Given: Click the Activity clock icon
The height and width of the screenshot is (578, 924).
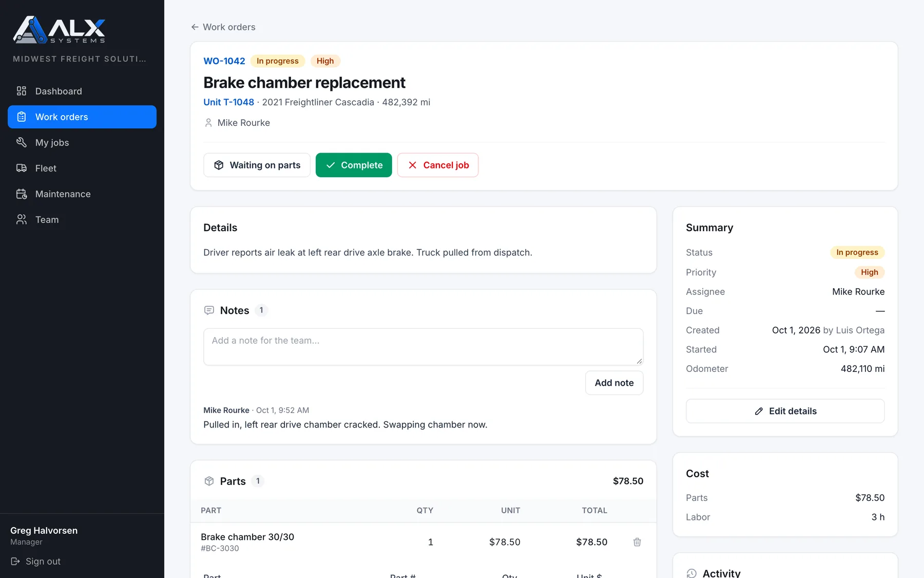Looking at the screenshot, I should [x=691, y=573].
